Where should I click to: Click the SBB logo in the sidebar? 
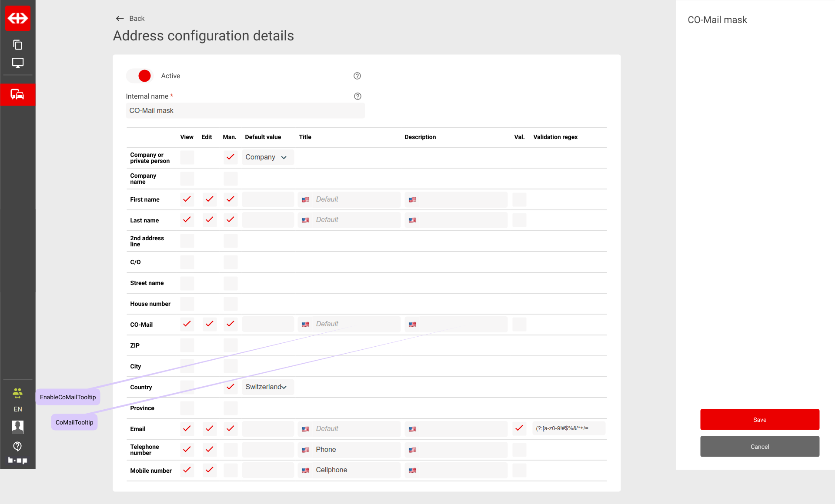[x=18, y=18]
